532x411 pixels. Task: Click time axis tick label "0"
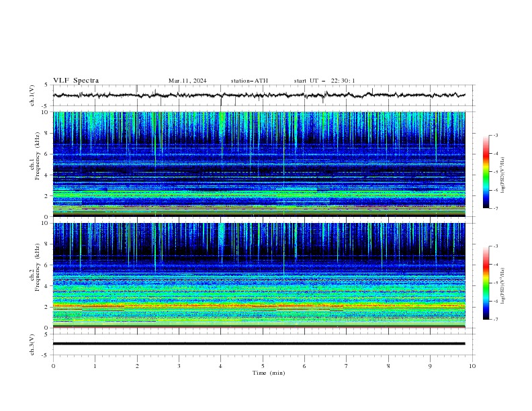[x=53, y=366]
